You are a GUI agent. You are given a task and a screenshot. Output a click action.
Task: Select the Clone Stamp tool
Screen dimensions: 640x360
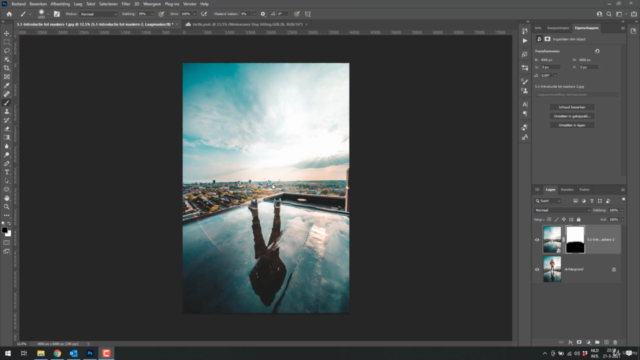tap(7, 111)
